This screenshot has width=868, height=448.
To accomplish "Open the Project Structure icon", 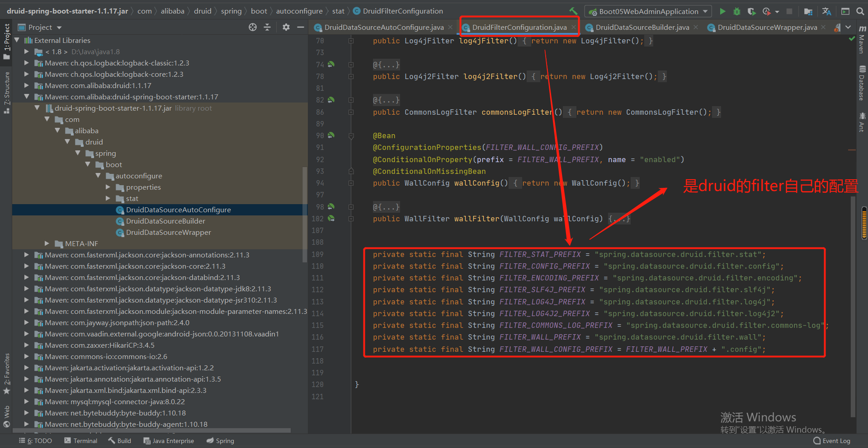I will 808,11.
